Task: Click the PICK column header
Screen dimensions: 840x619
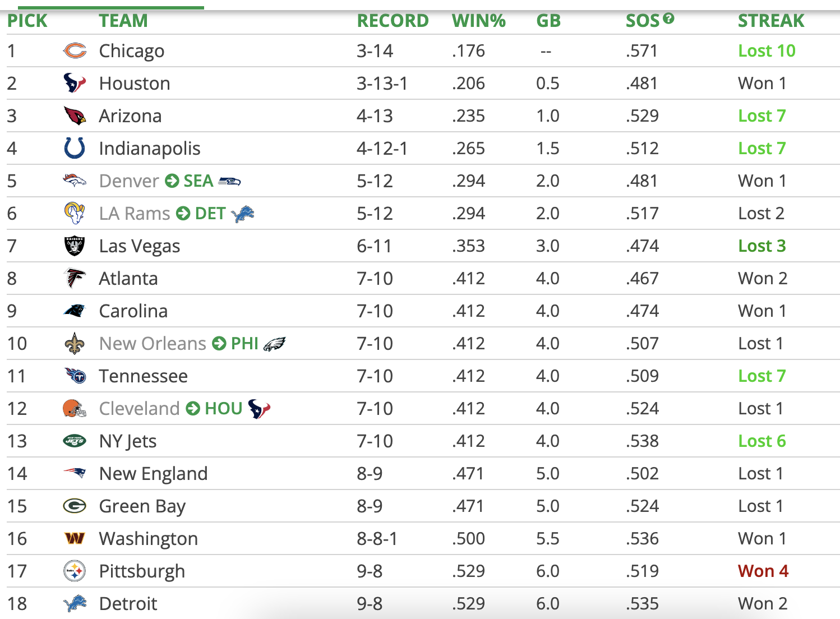Action: (x=27, y=21)
